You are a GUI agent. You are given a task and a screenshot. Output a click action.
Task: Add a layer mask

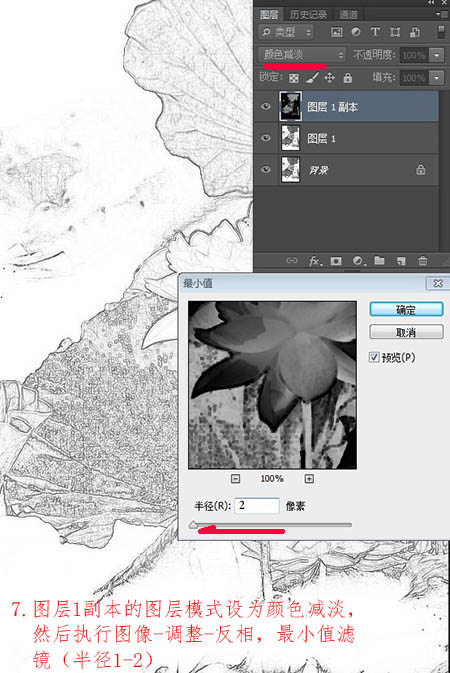[x=336, y=261]
